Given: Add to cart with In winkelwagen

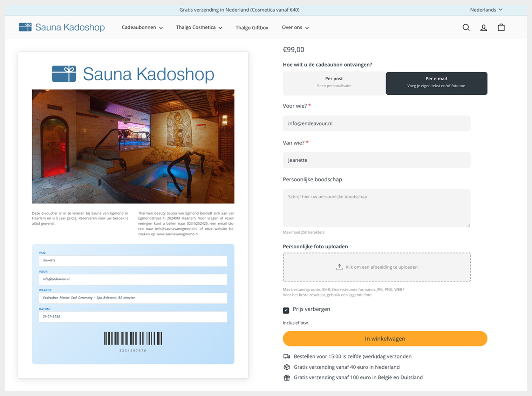Looking at the screenshot, I should (385, 338).
